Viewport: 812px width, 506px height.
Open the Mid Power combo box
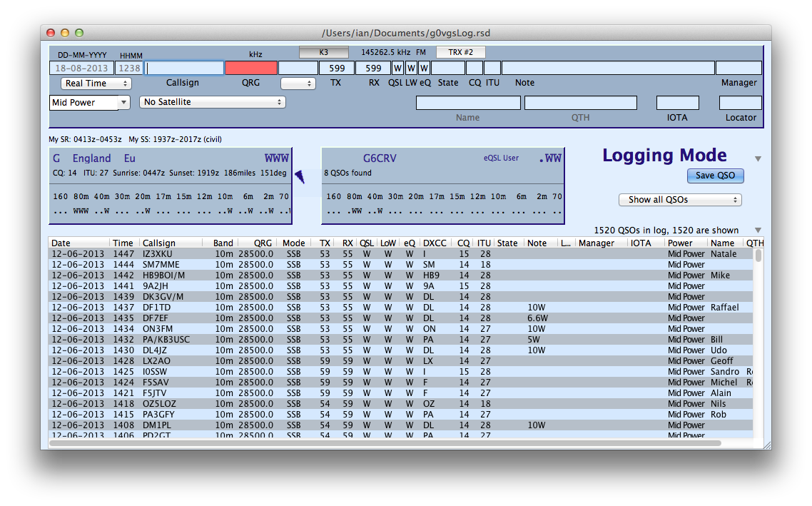coord(89,103)
